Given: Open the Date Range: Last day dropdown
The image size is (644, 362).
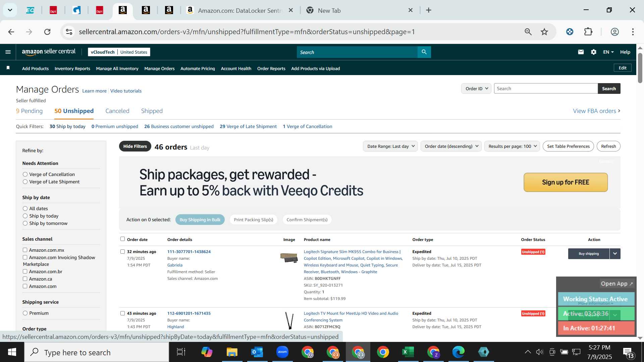Looking at the screenshot, I should (x=390, y=146).
